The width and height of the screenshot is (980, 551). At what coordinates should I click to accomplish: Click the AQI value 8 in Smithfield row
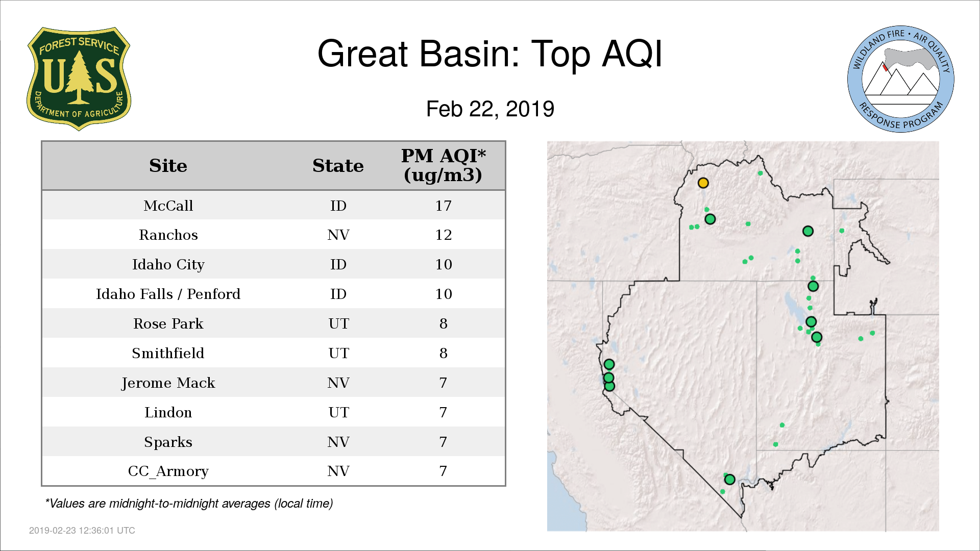(x=443, y=353)
